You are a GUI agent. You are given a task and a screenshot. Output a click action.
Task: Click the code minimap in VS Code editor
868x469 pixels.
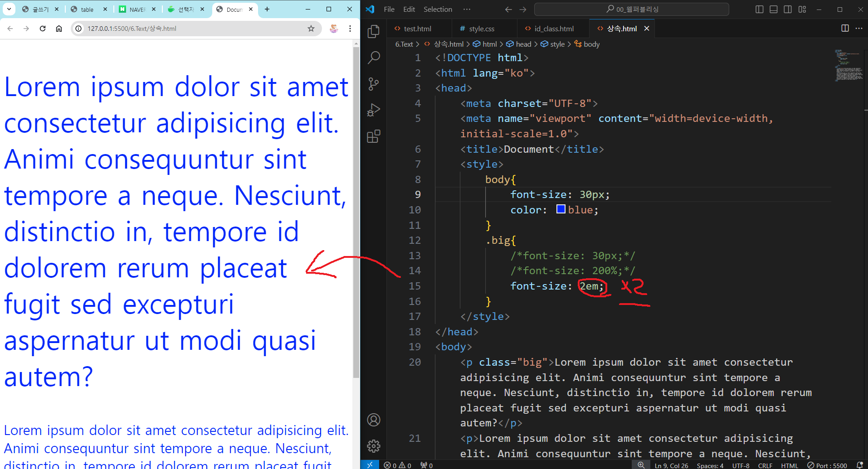pos(848,65)
